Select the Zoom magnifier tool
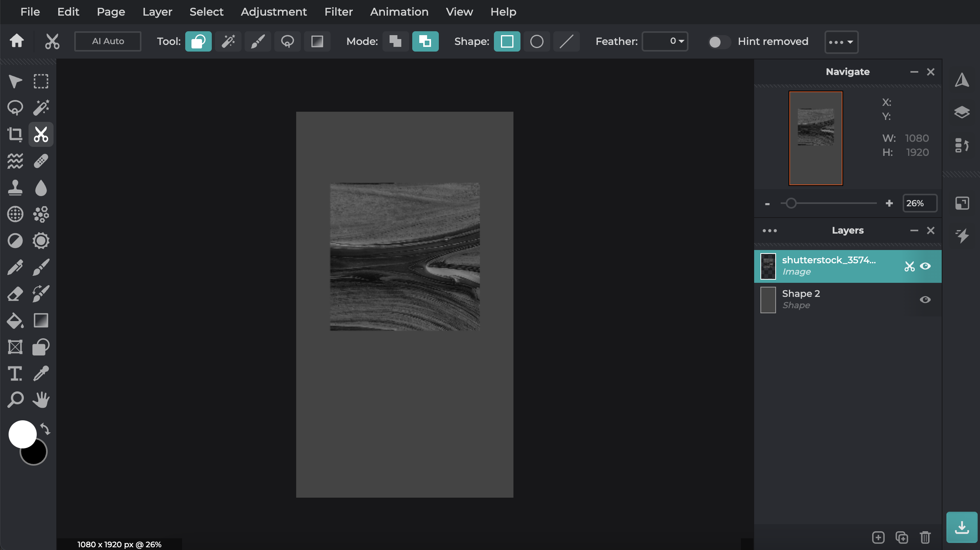 click(x=15, y=400)
